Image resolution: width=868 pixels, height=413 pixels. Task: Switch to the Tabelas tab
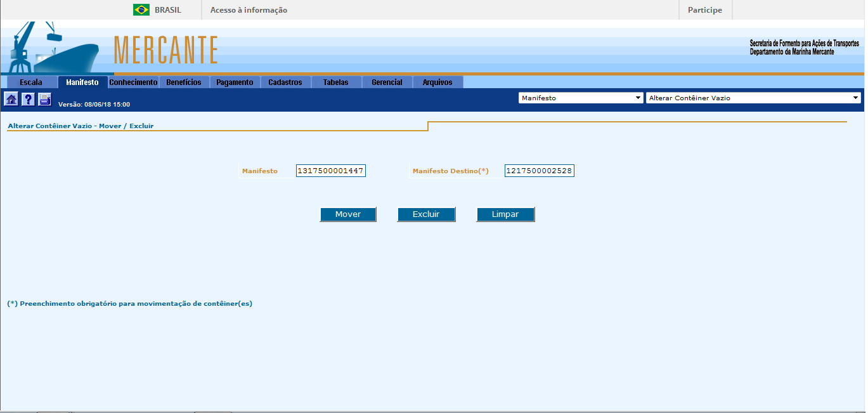[336, 82]
